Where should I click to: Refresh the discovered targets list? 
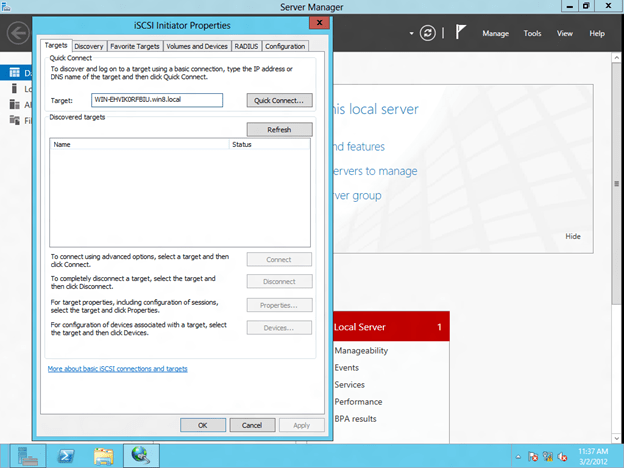click(x=280, y=129)
